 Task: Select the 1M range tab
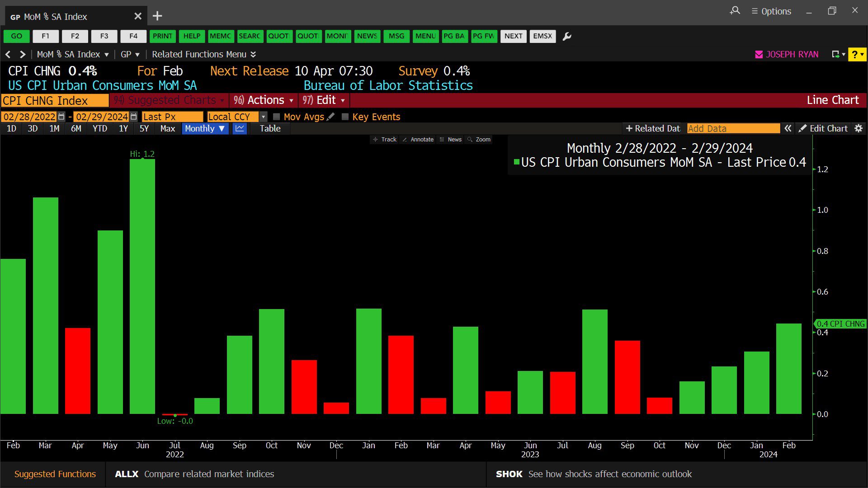point(54,129)
